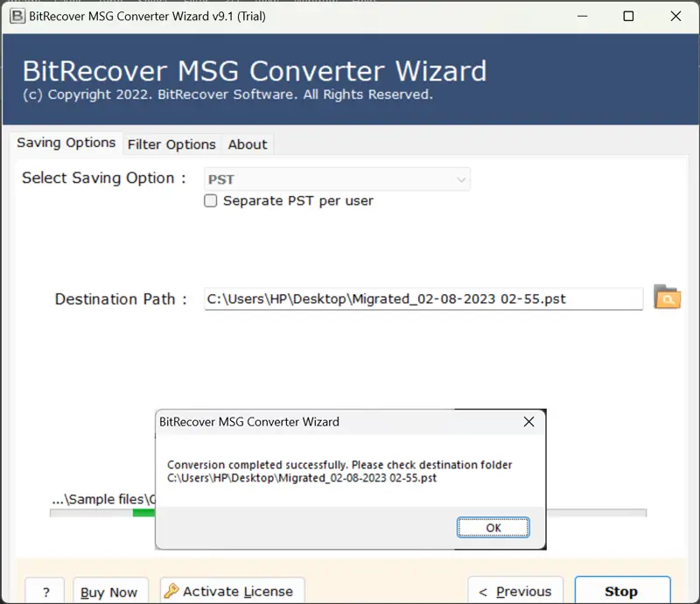The width and height of the screenshot is (700, 604).
Task: Click the BitRecover app icon in title bar
Action: [17, 16]
